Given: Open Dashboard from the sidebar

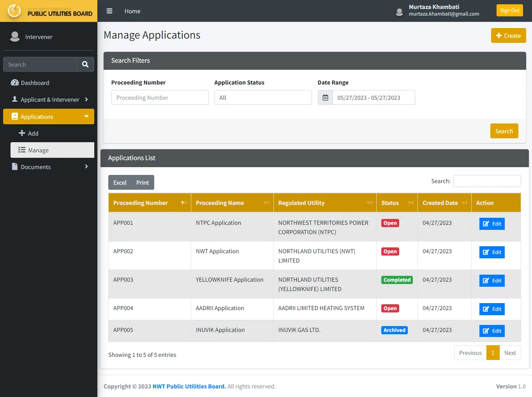Looking at the screenshot, I should (x=35, y=83).
